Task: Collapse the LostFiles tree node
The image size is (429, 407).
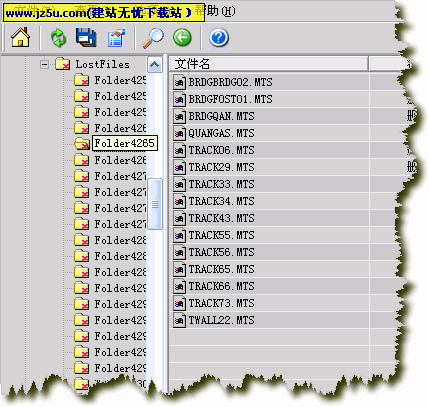Action: [x=44, y=64]
